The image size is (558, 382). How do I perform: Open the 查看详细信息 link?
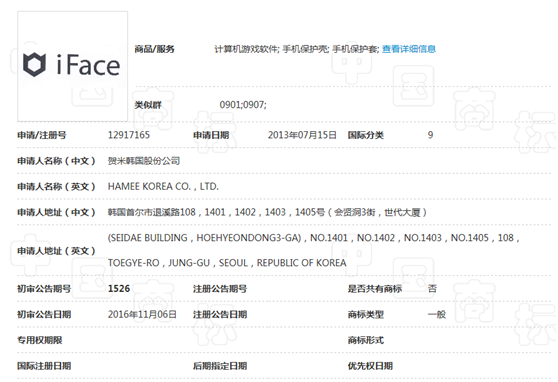409,49
